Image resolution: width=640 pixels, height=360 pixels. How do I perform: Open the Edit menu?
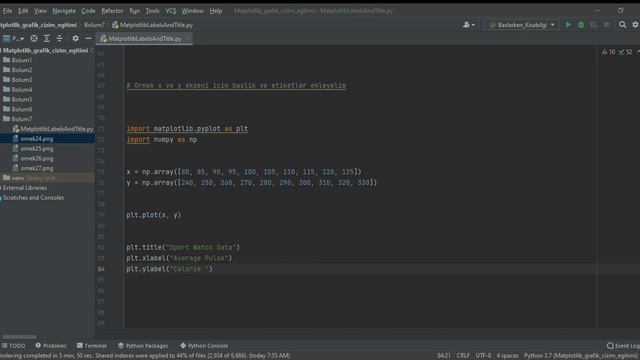click(x=23, y=11)
